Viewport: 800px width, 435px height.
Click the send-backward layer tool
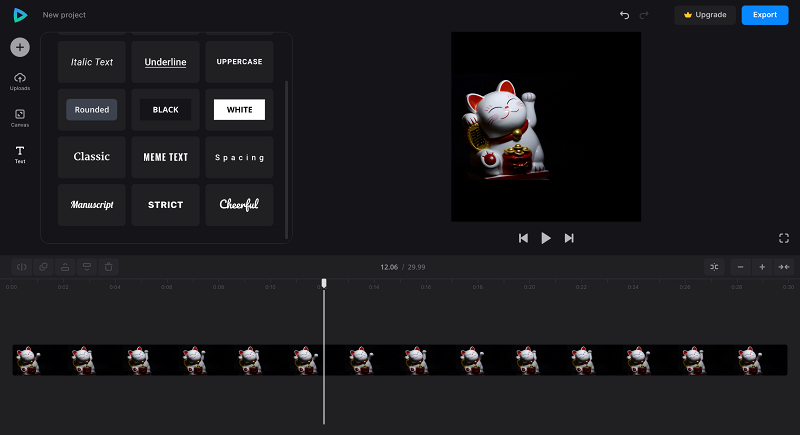click(87, 267)
